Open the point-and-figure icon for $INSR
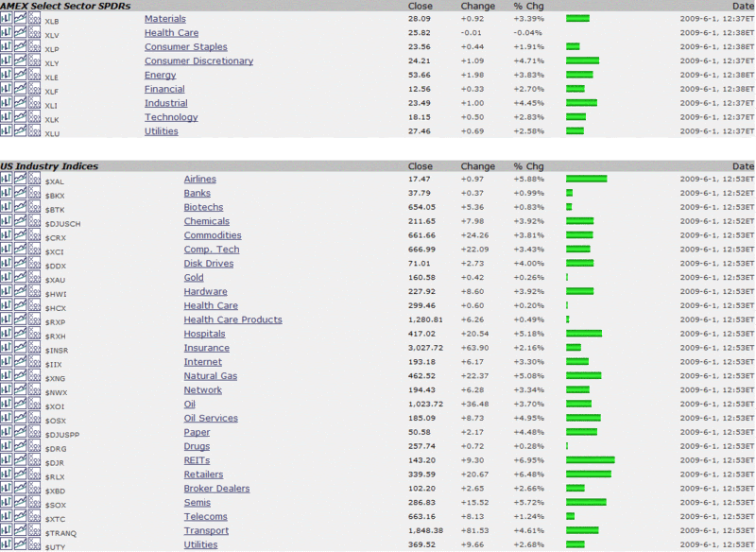The width and height of the screenshot is (756, 552). [x=34, y=347]
